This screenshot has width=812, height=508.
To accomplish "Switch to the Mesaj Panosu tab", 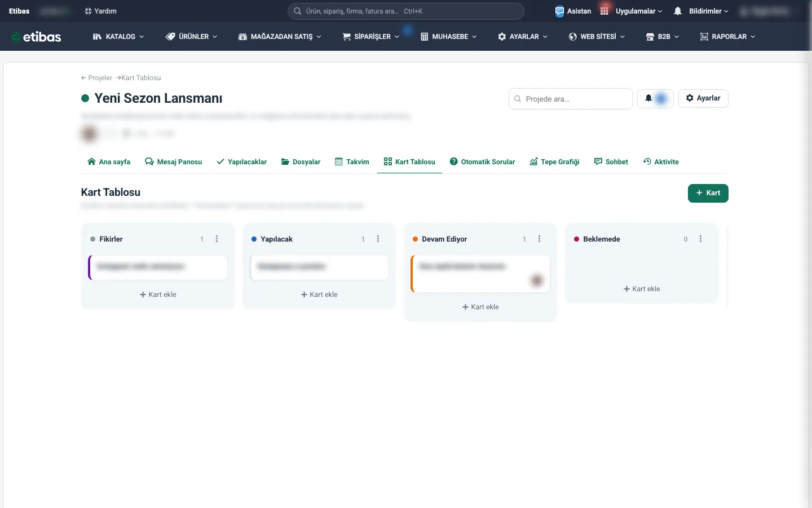I will click(x=173, y=162).
